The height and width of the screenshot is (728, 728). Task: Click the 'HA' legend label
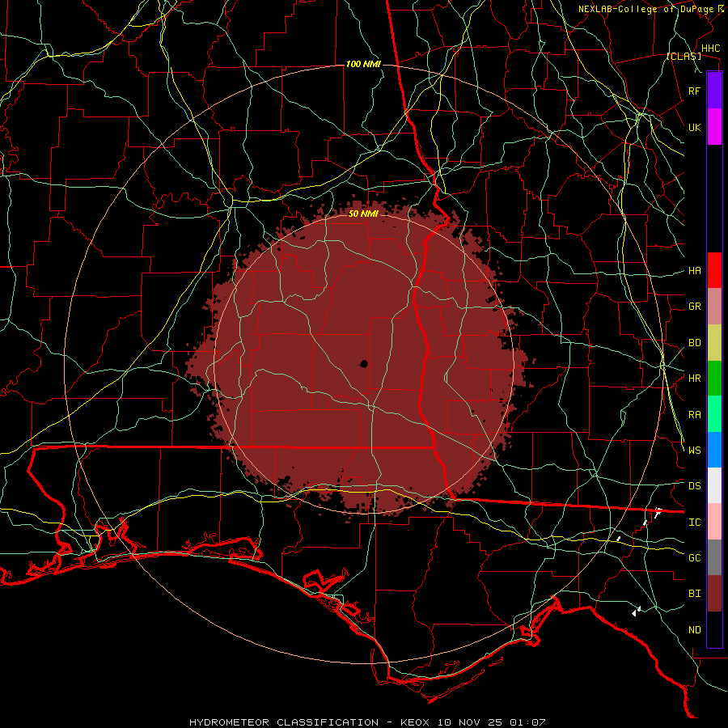coord(695,271)
